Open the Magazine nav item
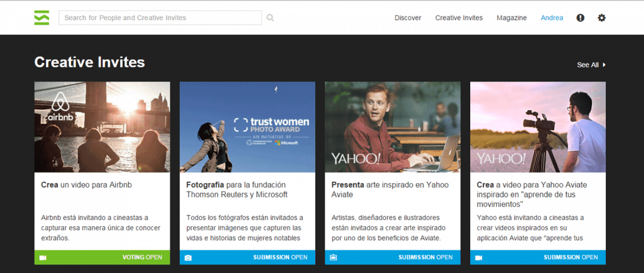 511,18
